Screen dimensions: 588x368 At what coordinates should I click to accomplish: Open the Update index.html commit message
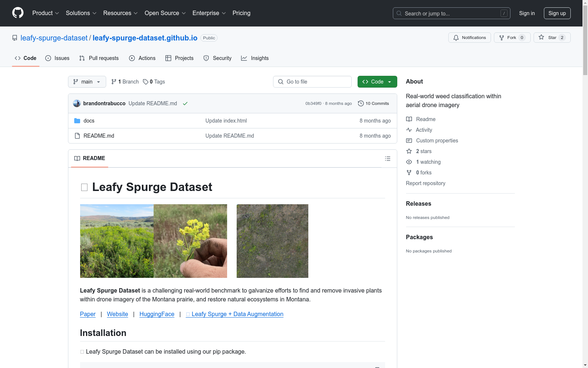[x=226, y=121]
